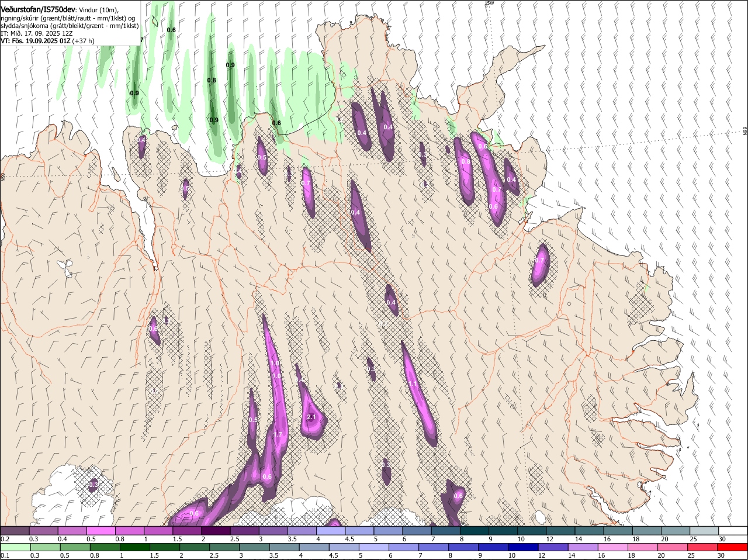The width and height of the screenshot is (748, 560).
Task: Pick the dark teal snow swatch labeled 8
Action: (x=475, y=530)
